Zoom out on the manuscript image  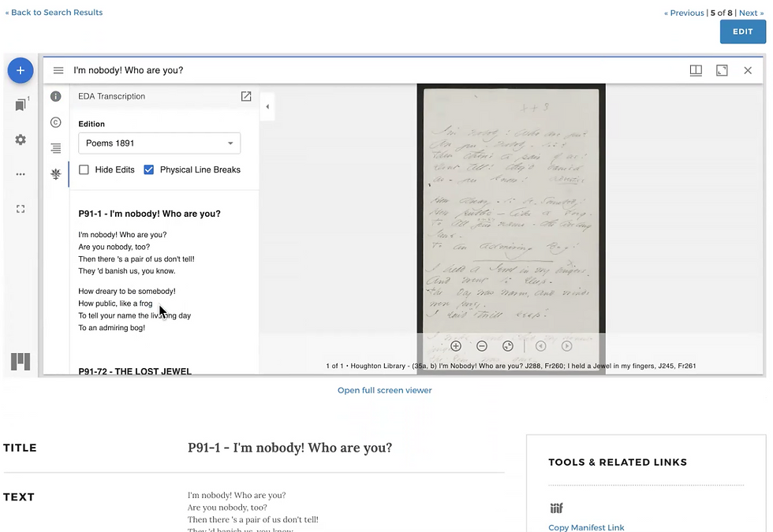[482, 346]
